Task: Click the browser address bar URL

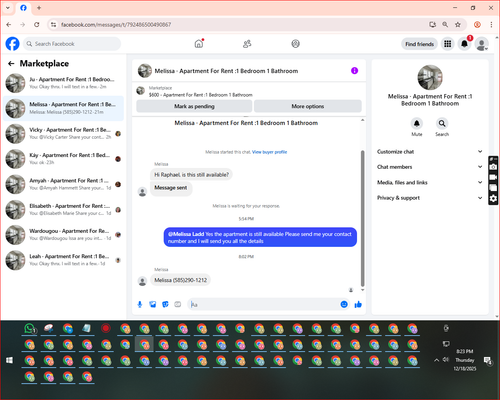Action: tap(116, 25)
